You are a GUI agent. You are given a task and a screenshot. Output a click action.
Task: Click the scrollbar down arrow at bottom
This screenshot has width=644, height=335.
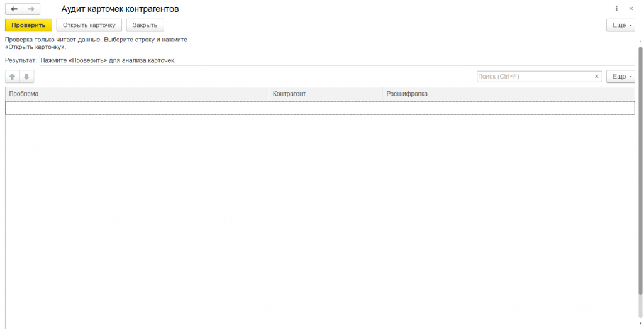click(x=640, y=324)
